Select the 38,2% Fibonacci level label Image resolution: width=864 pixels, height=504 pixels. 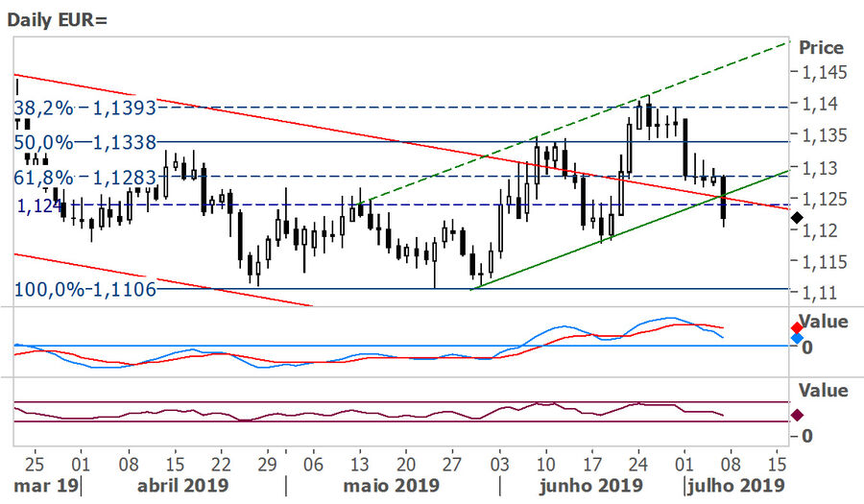tap(84, 107)
